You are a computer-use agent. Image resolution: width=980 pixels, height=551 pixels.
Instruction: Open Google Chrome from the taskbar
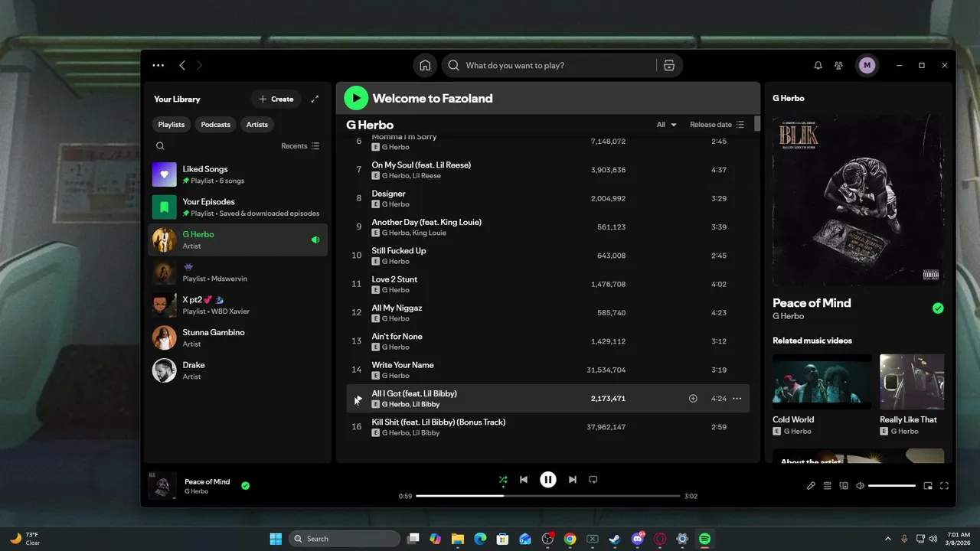(570, 539)
